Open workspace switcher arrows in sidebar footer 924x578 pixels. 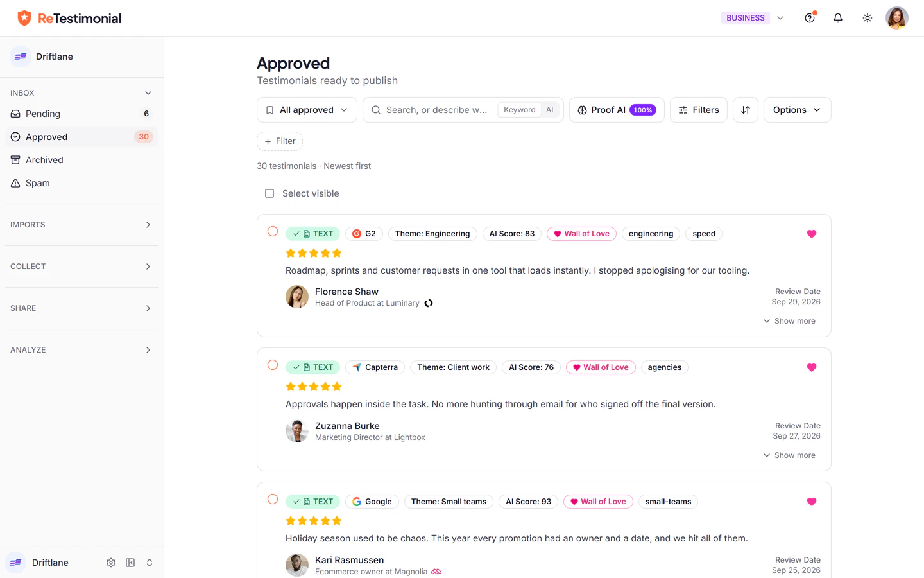(x=150, y=563)
